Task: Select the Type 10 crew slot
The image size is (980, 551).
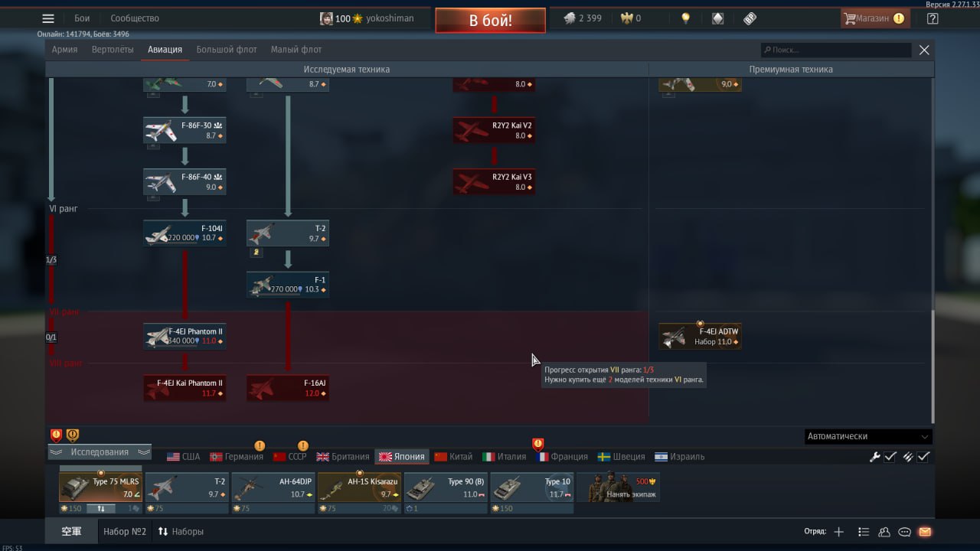Action: coord(532,487)
